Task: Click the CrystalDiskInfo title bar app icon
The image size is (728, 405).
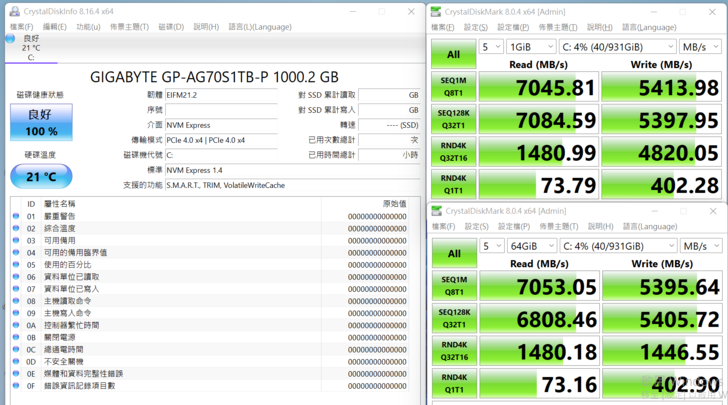Action: [x=12, y=10]
